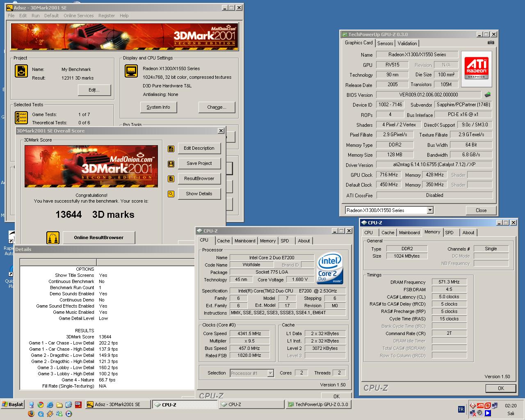Click the Online ResultBrowser yellow icon
Viewport: 525px width, 420px height.
click(53, 237)
